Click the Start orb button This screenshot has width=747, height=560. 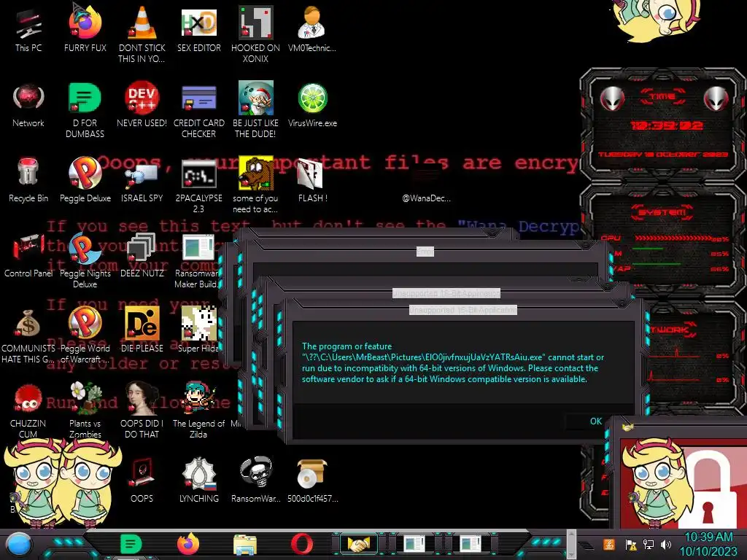(19, 545)
